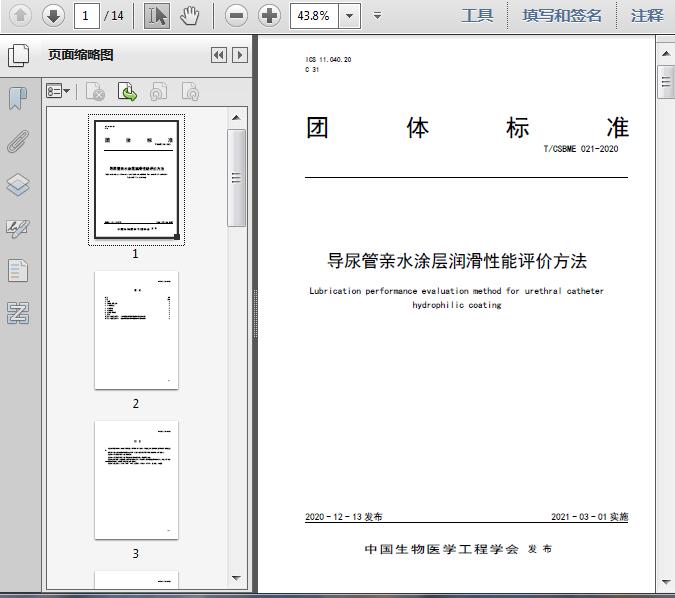Viewport: 675px width, 598px height.
Task: Open the 工具 pane
Action: coord(477,16)
